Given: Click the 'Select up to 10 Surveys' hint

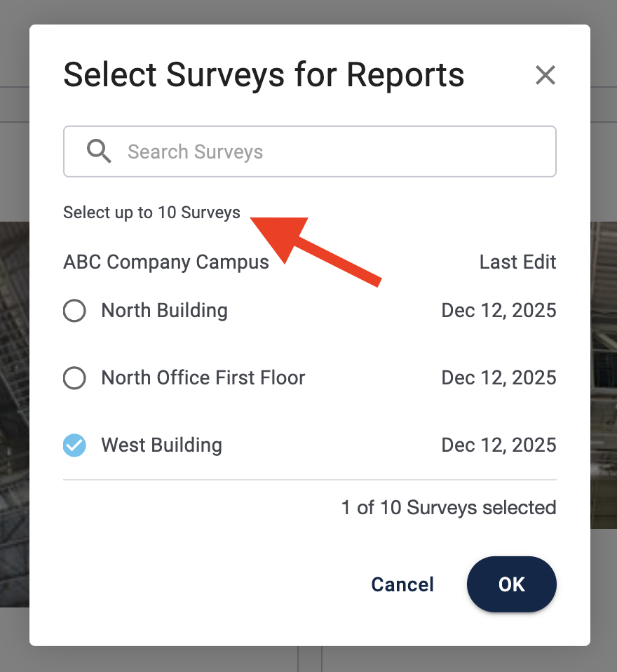Looking at the screenshot, I should tap(151, 213).
